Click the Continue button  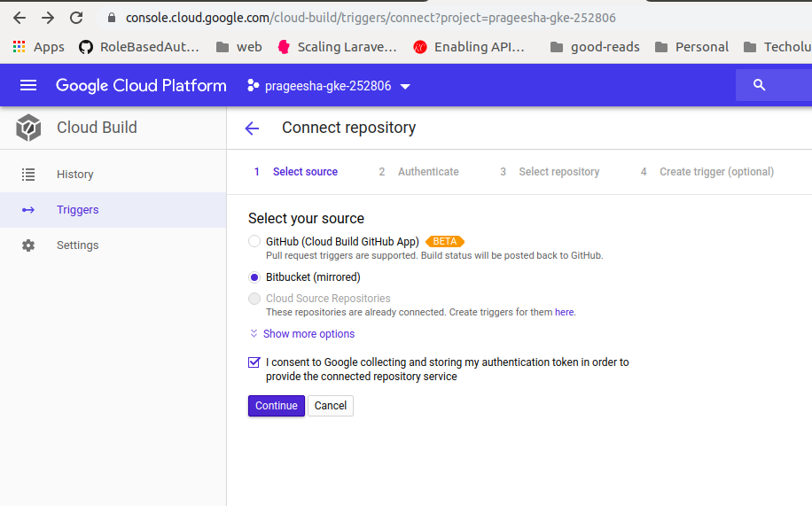[x=277, y=406]
